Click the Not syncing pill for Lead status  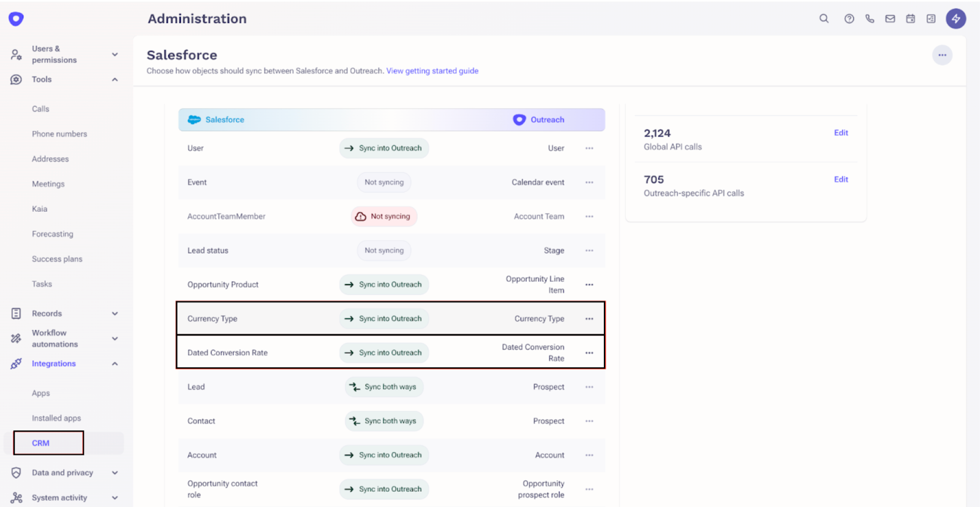pyautogui.click(x=384, y=250)
